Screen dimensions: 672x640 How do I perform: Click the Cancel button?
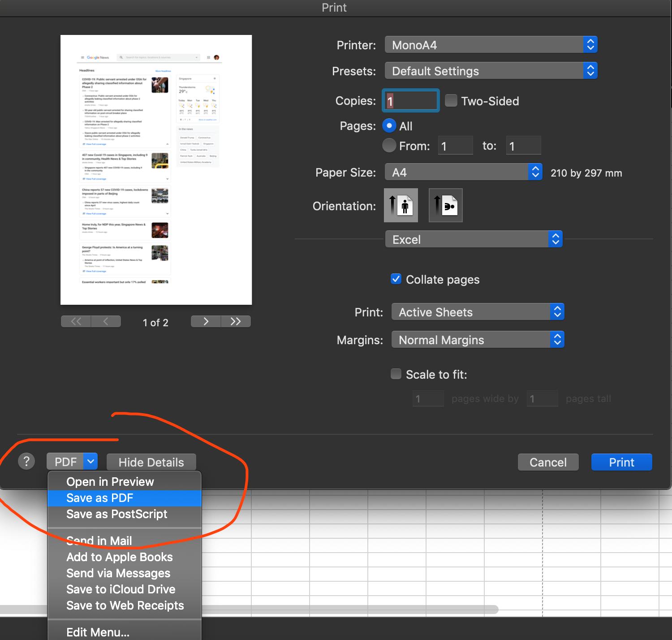[x=548, y=462]
